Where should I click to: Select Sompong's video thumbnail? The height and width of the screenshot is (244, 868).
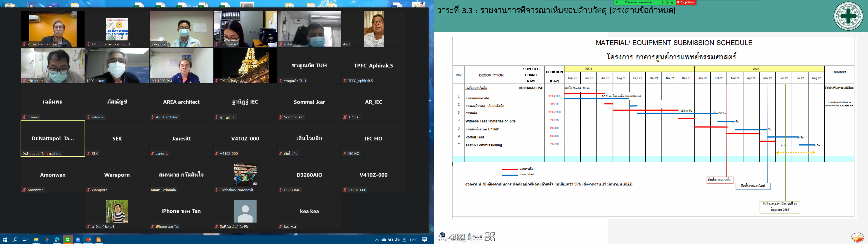pyautogui.click(x=181, y=29)
